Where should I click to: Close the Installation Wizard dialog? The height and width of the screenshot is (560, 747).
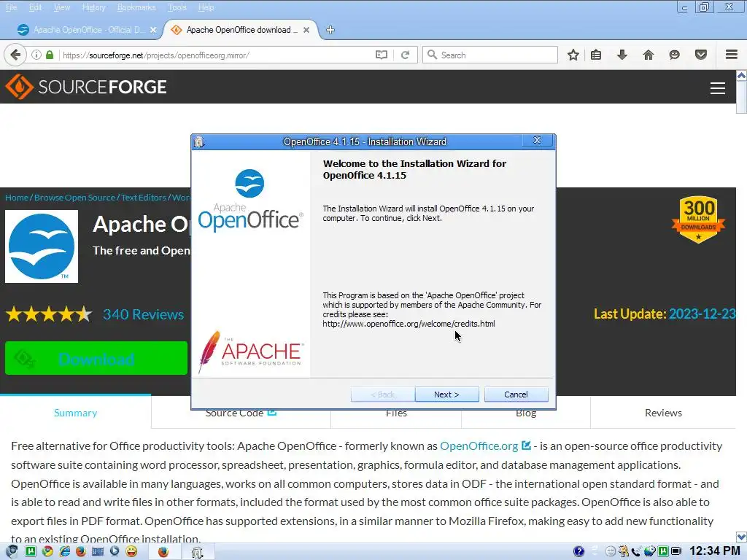(x=537, y=140)
